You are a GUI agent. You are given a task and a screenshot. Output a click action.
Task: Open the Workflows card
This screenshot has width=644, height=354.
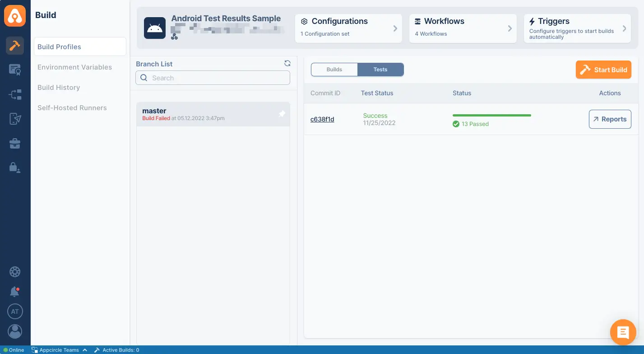(x=463, y=28)
